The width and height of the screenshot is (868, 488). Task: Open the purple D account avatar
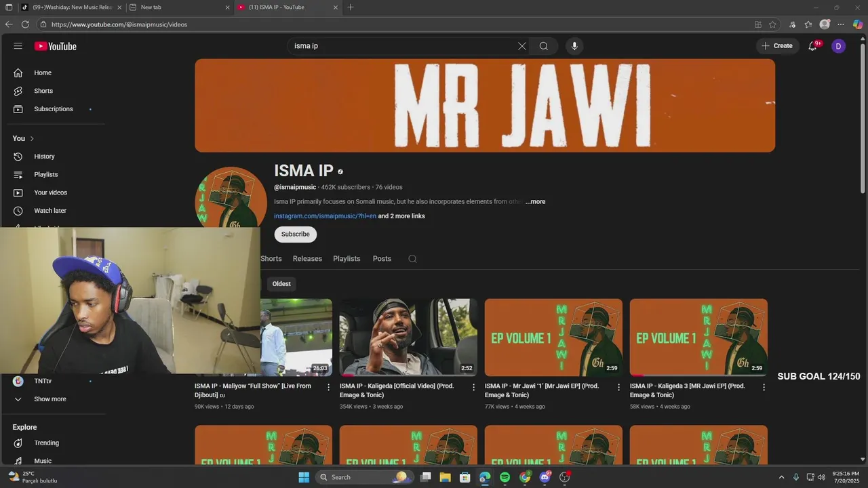[838, 46]
